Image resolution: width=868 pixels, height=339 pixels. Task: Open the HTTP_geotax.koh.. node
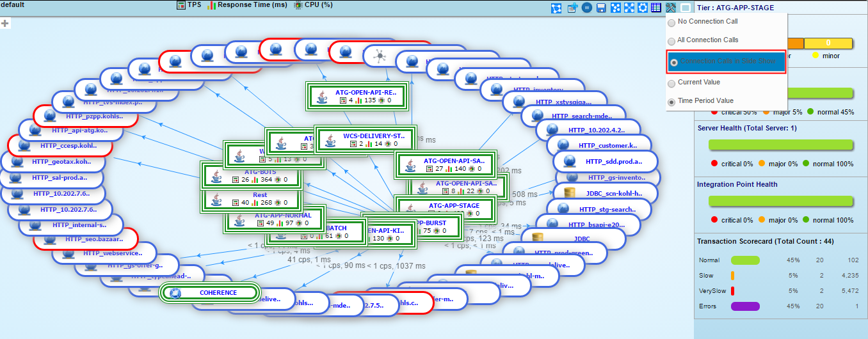[x=53, y=162]
